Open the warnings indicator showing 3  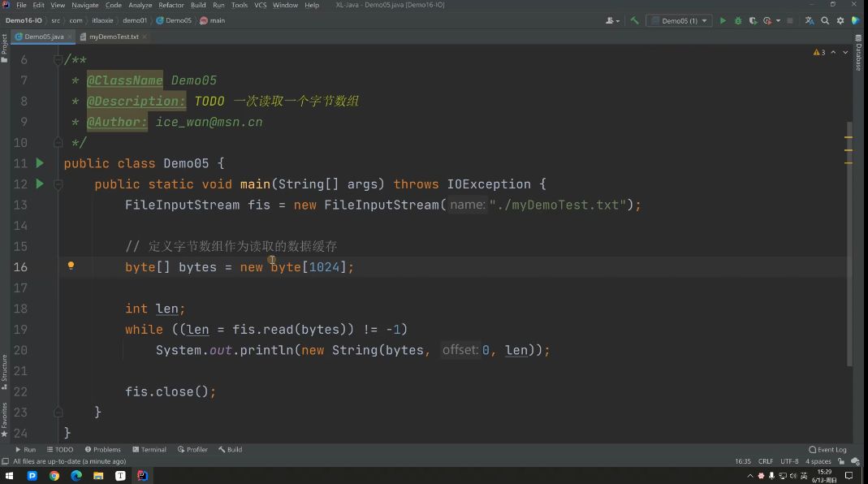pos(819,52)
